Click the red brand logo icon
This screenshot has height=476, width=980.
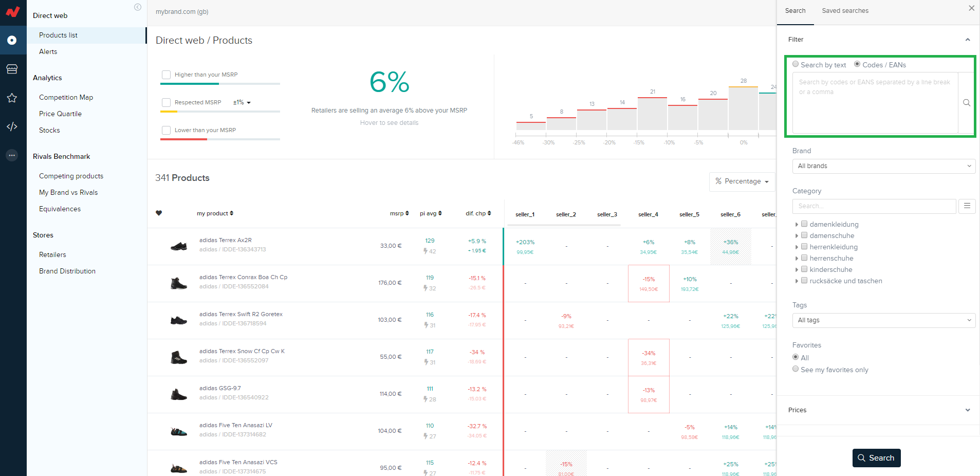12,12
